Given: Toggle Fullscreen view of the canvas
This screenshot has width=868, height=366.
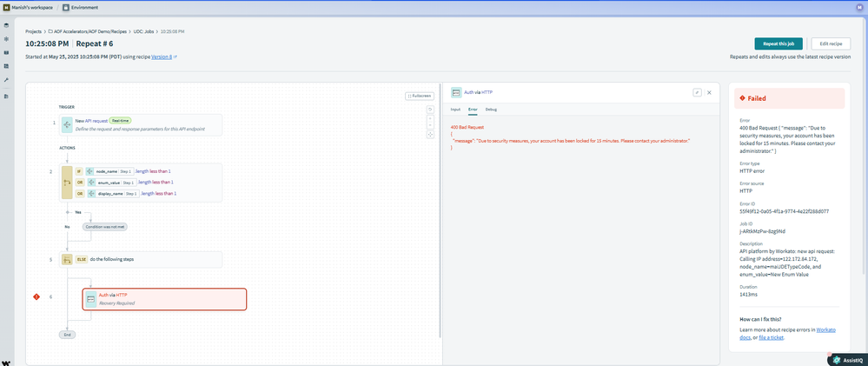Looking at the screenshot, I should pyautogui.click(x=420, y=96).
